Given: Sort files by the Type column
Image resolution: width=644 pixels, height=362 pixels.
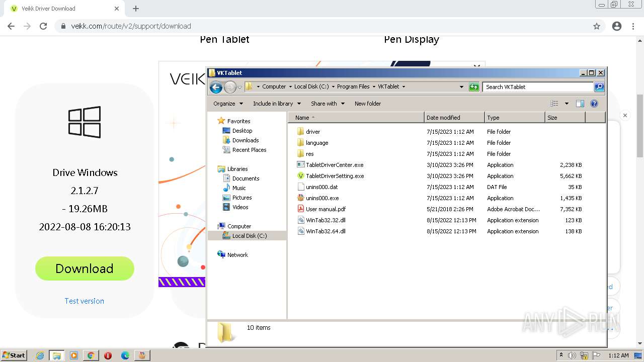Looking at the screenshot, I should tap(515, 118).
